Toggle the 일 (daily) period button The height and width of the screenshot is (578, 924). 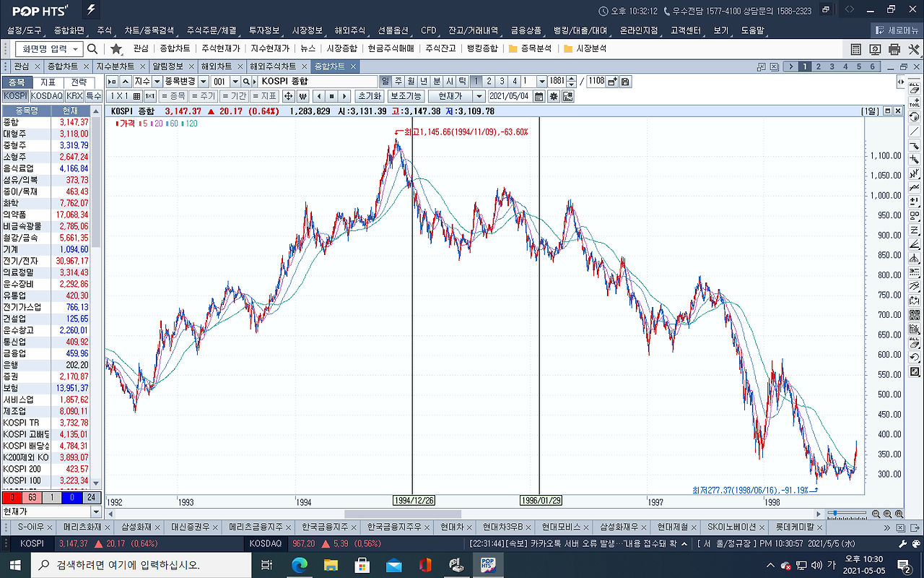click(x=385, y=82)
